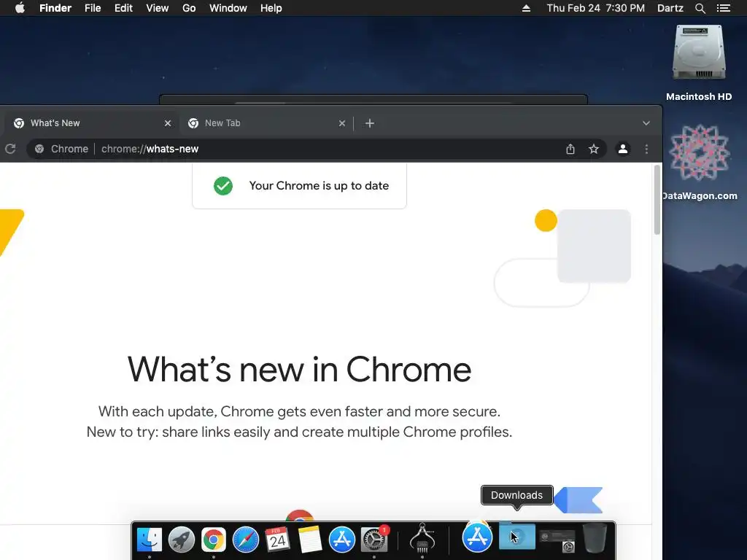Open the File menu
The height and width of the screenshot is (560, 747).
pyautogui.click(x=93, y=8)
